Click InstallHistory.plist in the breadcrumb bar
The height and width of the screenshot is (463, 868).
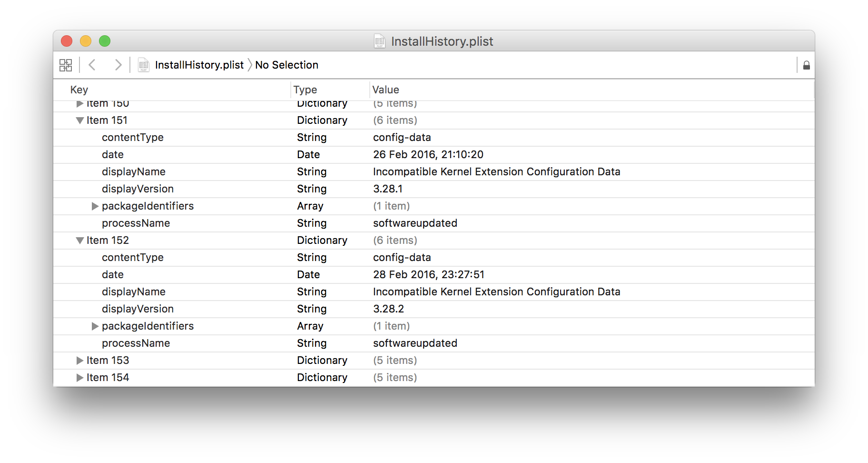(x=199, y=65)
